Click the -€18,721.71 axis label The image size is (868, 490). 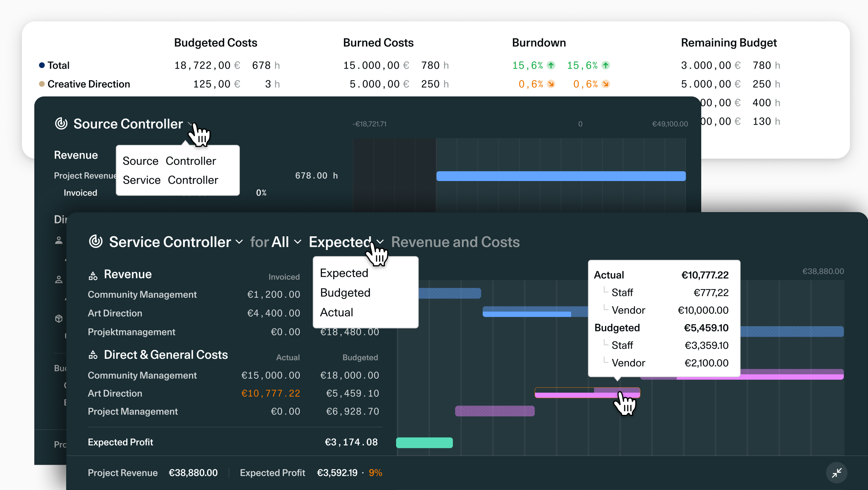pos(370,124)
